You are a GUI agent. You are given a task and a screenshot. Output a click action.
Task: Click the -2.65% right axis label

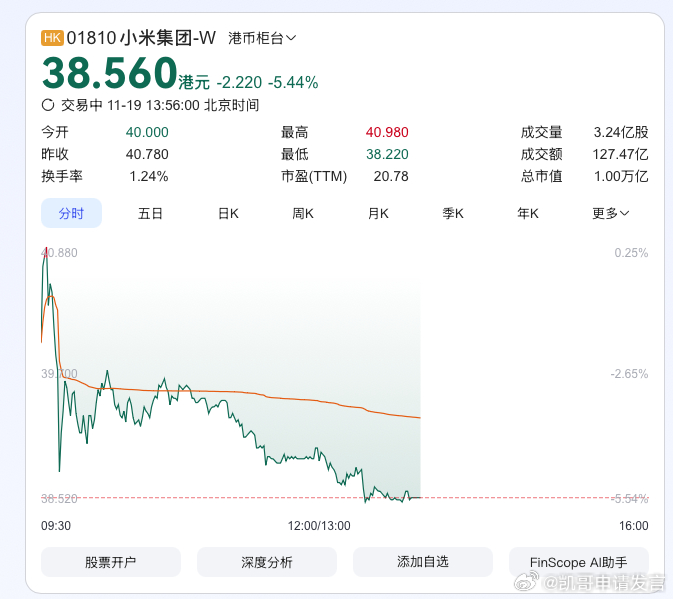tap(629, 374)
